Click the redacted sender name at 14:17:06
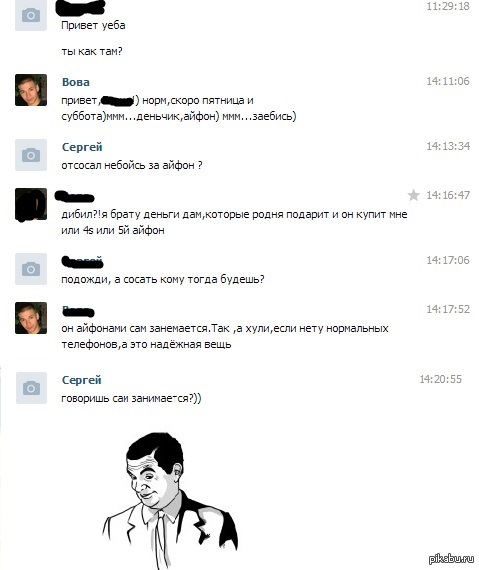The width and height of the screenshot is (479, 570). [82, 261]
